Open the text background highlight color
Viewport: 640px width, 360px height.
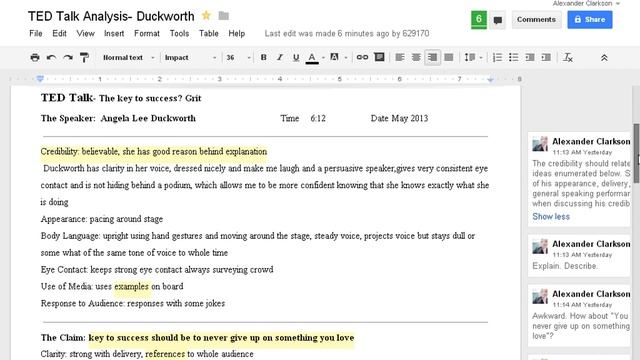click(x=334, y=58)
